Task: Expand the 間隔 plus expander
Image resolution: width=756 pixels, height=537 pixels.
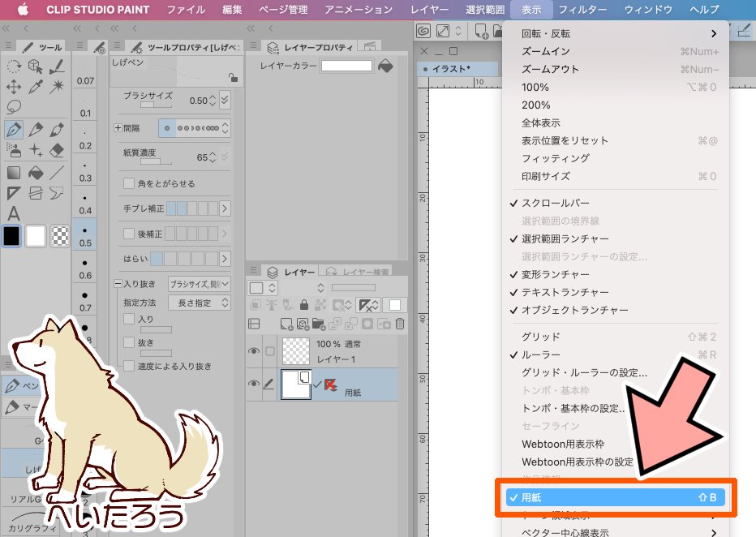Action: coord(118,127)
